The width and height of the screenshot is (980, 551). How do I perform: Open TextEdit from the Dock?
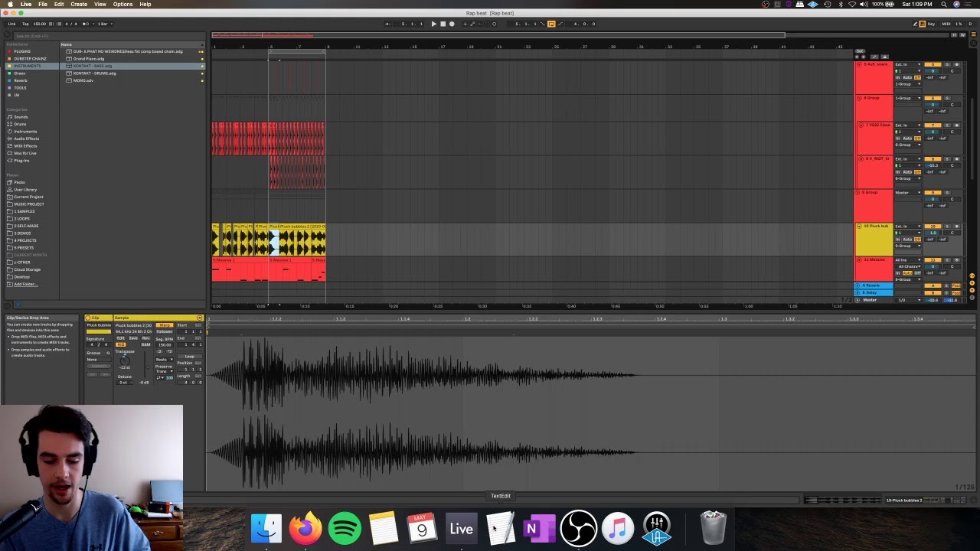(x=500, y=528)
